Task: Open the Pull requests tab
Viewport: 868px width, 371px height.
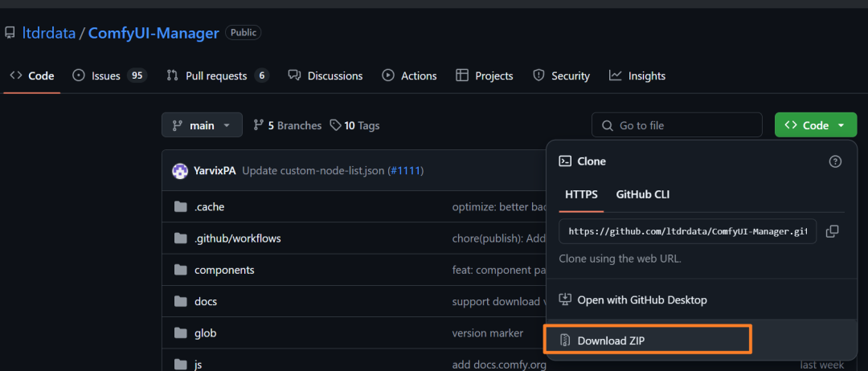Action: pyautogui.click(x=217, y=75)
